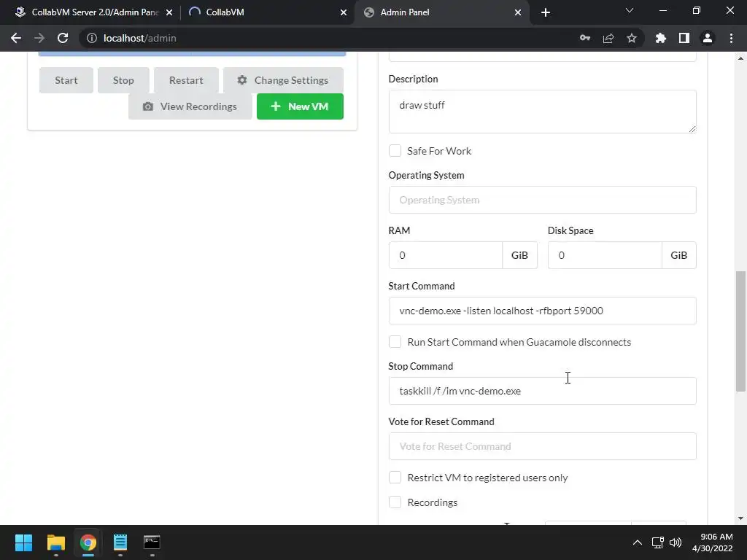This screenshot has width=747, height=560.
Task: Check Restrict VM to registered users only
Action: pos(395,478)
